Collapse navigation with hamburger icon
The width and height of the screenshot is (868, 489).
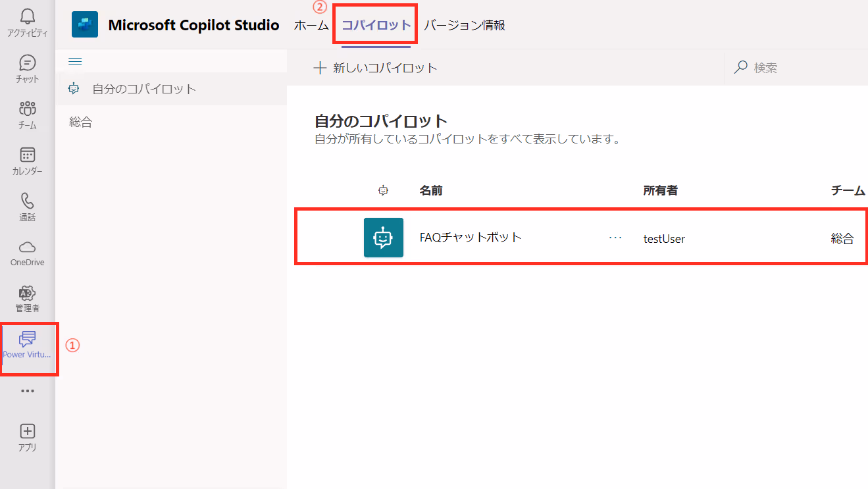click(75, 62)
